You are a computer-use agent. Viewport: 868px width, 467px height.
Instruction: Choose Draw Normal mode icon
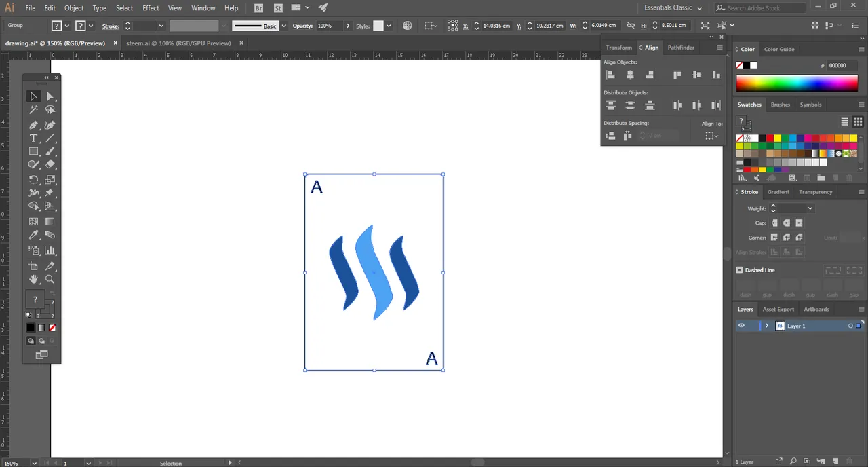(x=31, y=341)
